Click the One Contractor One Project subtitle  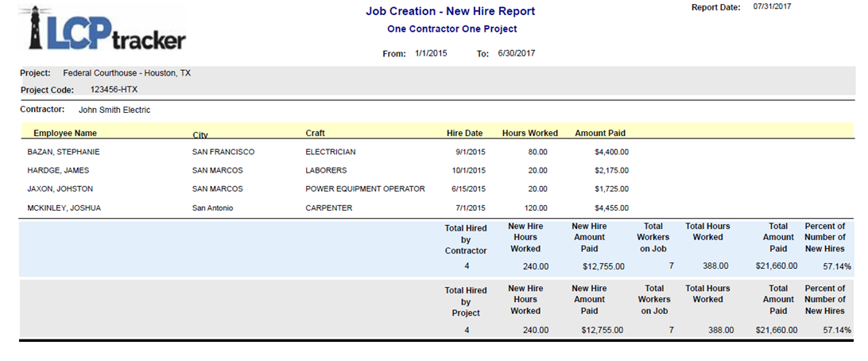451,29
